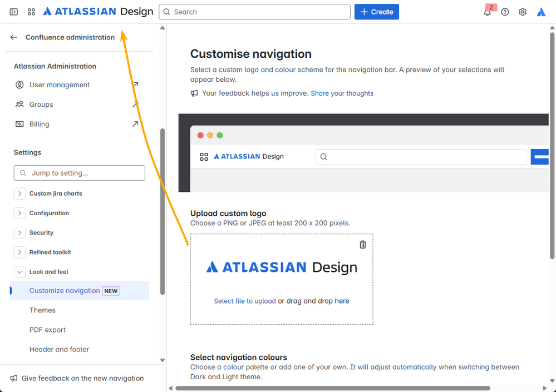Open the settings gear icon
Image resolution: width=556 pixels, height=392 pixels.
[522, 12]
